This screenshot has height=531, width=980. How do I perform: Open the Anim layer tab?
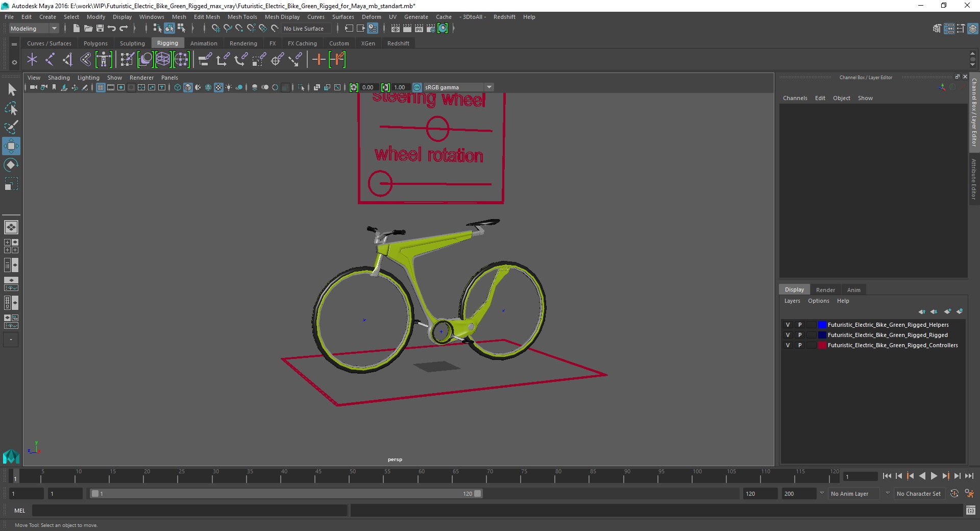coord(853,289)
